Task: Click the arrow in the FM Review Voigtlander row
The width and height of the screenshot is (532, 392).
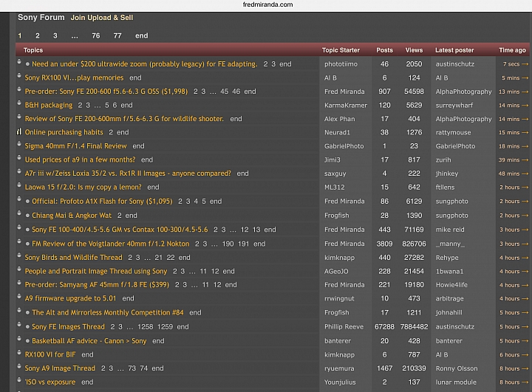Action: tap(525, 244)
